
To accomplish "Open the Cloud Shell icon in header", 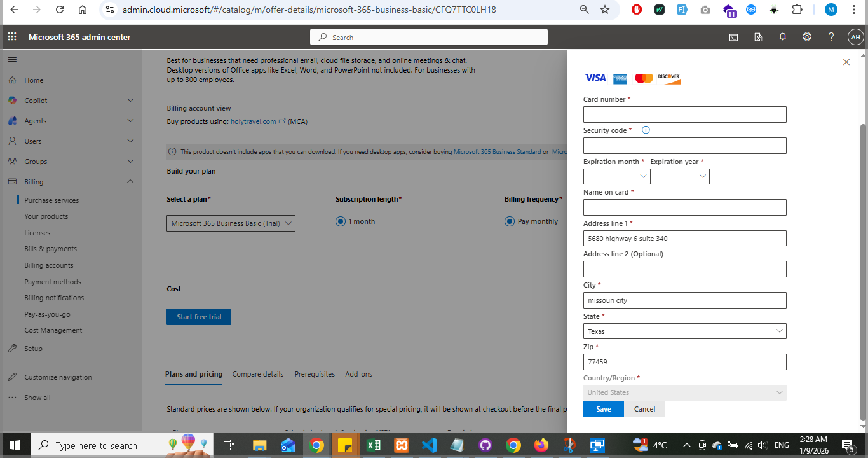I will 733,37.
